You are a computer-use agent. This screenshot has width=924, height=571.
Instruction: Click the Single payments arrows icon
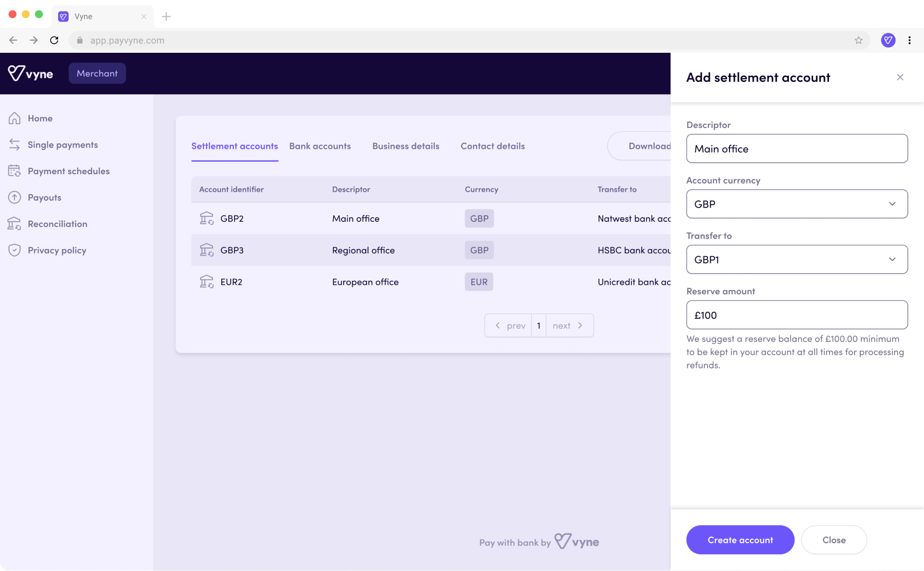tap(15, 145)
